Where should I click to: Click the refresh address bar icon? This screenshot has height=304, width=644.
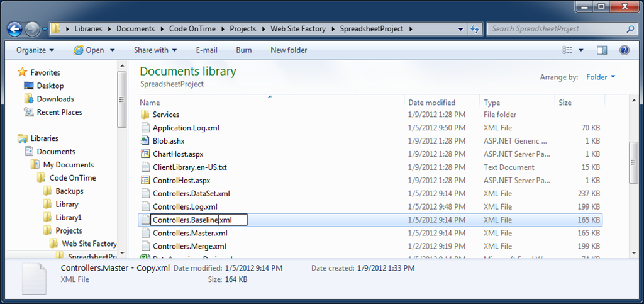[475, 29]
